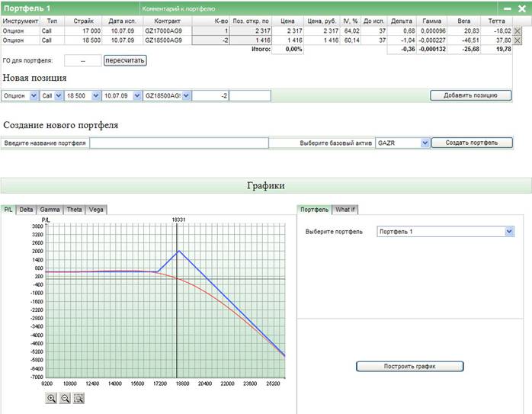Edit open price cell showing 2 317
Image resolution: width=532 pixels, height=414 pixels.
pyautogui.click(x=251, y=31)
